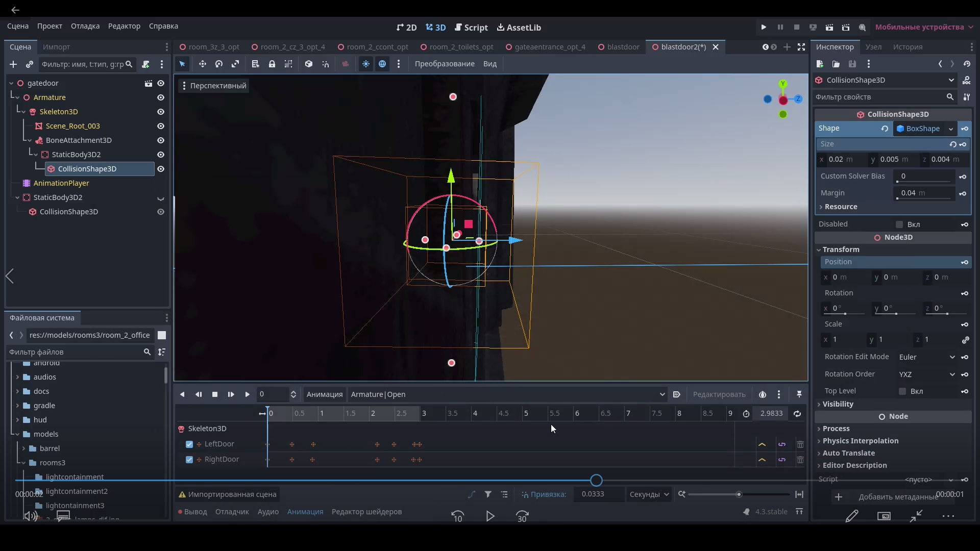Hide the Skeleton3D node visibility eye
The image size is (980, 551).
[161, 112]
